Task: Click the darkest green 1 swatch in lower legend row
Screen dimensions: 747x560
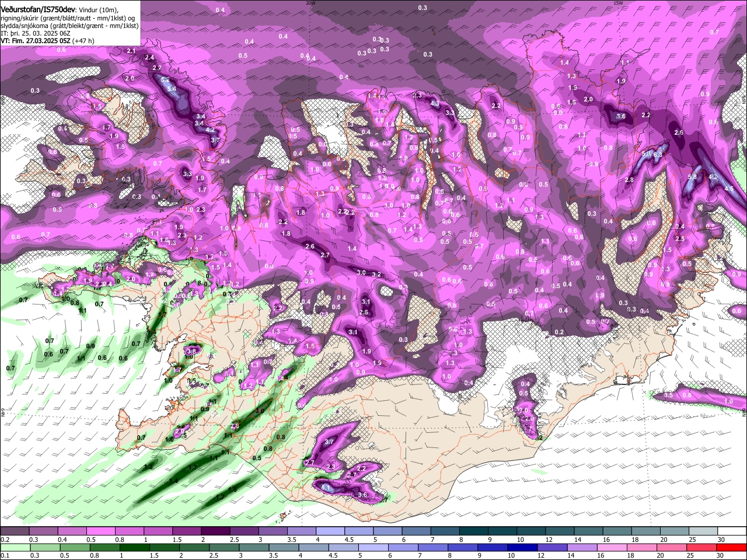Action: pyautogui.click(x=134, y=548)
